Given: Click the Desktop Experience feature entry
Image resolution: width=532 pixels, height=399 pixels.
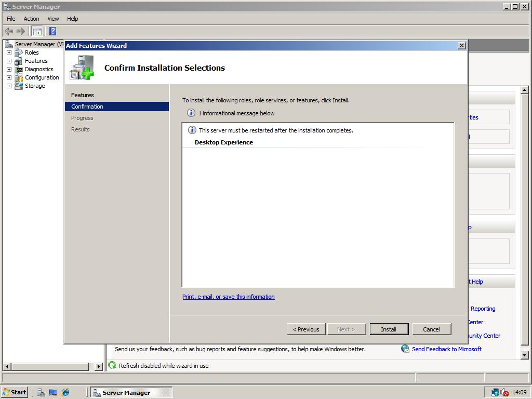Looking at the screenshot, I should [224, 142].
